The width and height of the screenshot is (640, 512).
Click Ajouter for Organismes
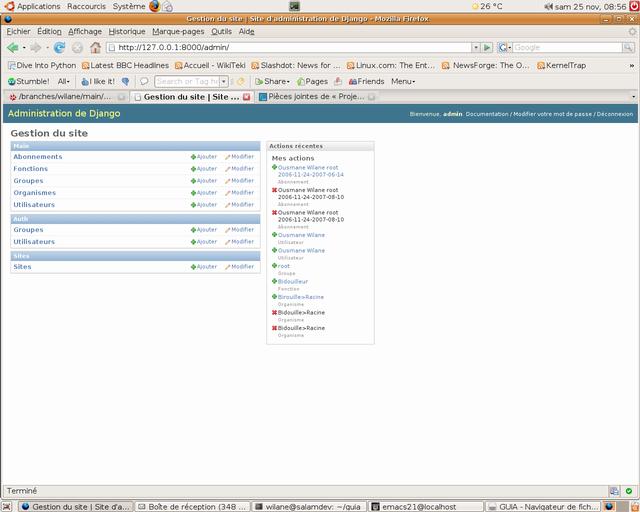tap(204, 193)
